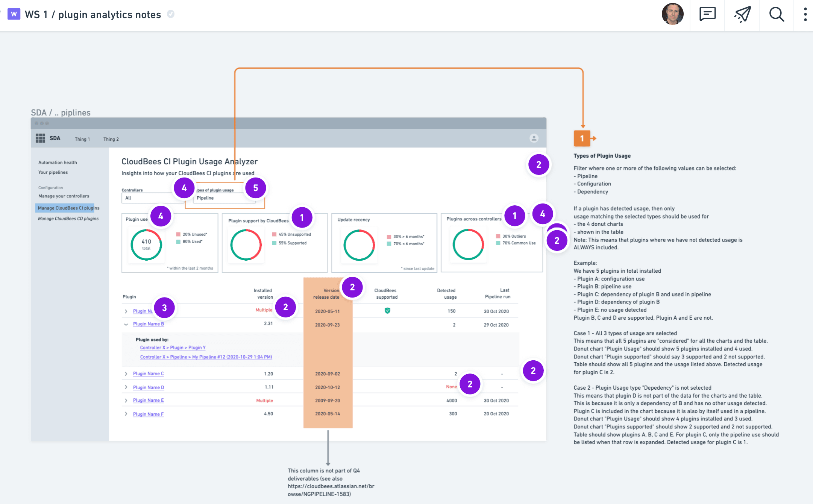813x504 pixels.
Task: Click the Version release date column header
Action: (x=326, y=294)
